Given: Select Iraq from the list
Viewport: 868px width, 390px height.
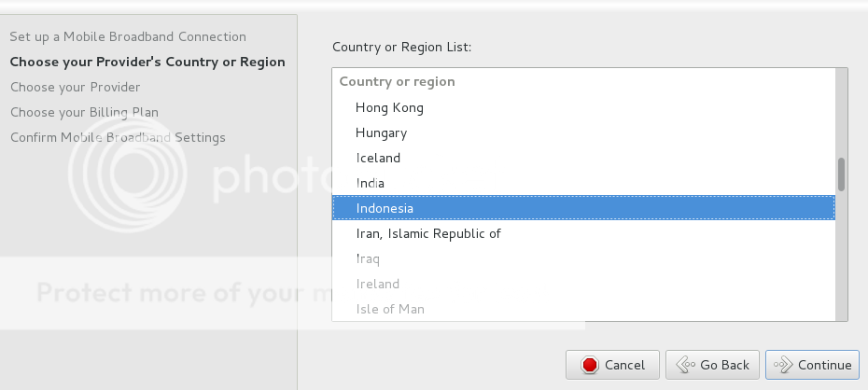Looking at the screenshot, I should coord(368,258).
